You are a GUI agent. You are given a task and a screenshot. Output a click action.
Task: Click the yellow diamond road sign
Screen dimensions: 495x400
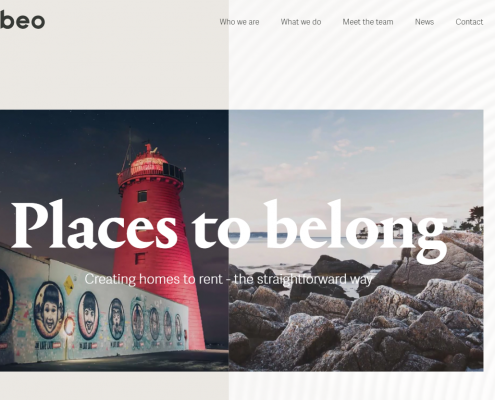tap(69, 285)
